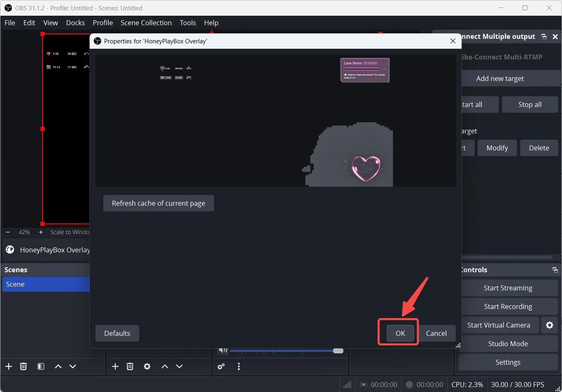The width and height of the screenshot is (562, 392).
Task: Open the Docks menu
Action: (75, 23)
